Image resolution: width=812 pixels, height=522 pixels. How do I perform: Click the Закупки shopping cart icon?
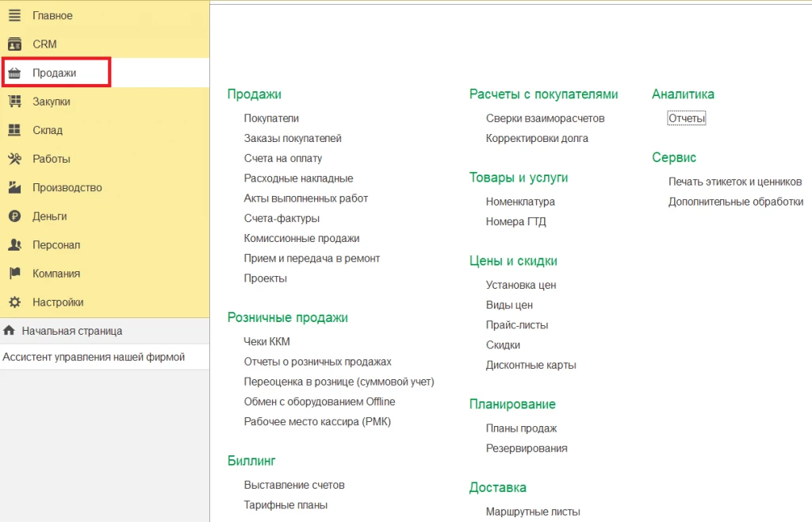point(14,102)
